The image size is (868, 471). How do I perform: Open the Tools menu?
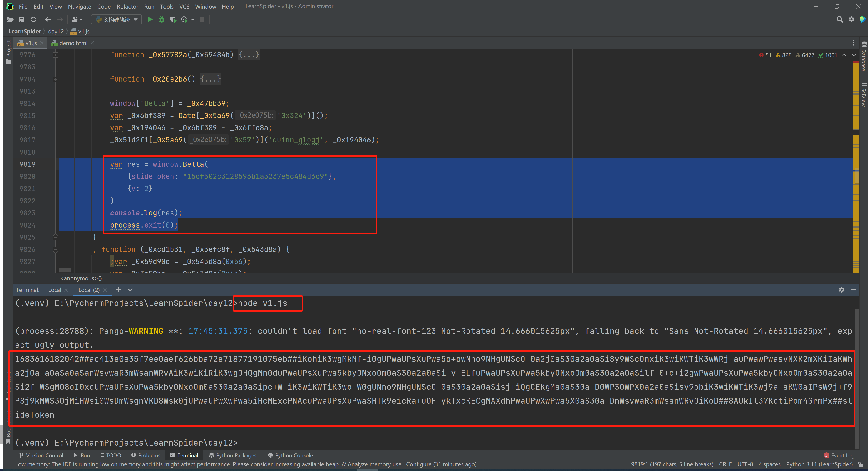point(166,6)
